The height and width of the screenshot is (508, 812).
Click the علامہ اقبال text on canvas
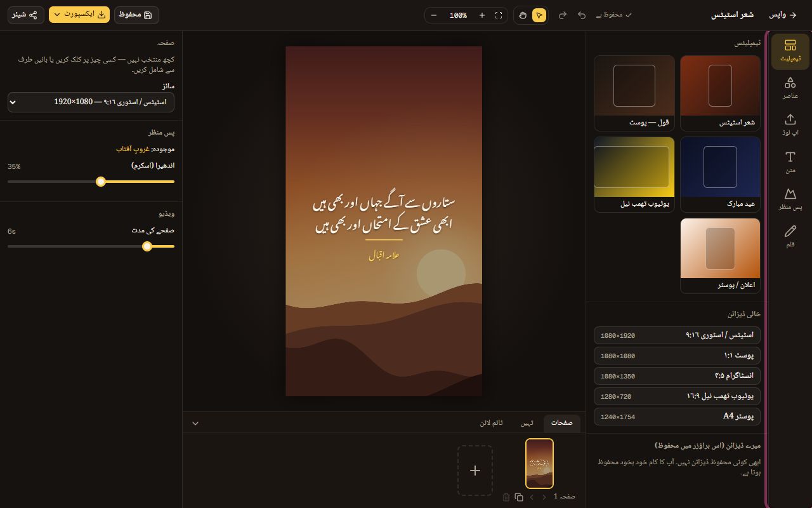[384, 255]
